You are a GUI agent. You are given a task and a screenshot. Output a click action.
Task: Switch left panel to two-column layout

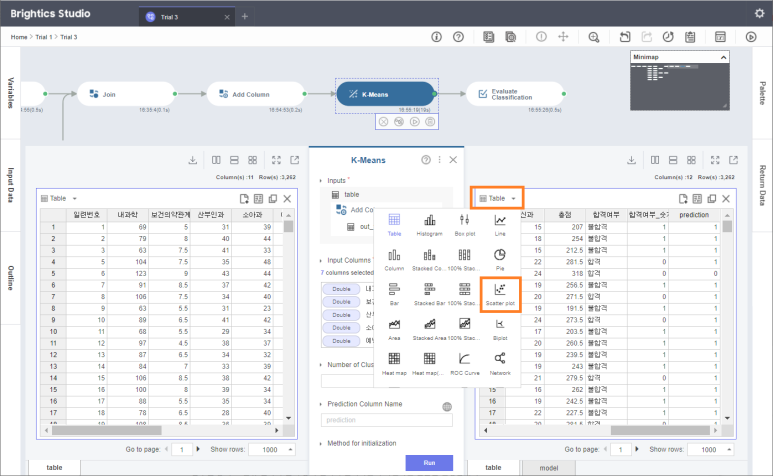pyautogui.click(x=216, y=160)
